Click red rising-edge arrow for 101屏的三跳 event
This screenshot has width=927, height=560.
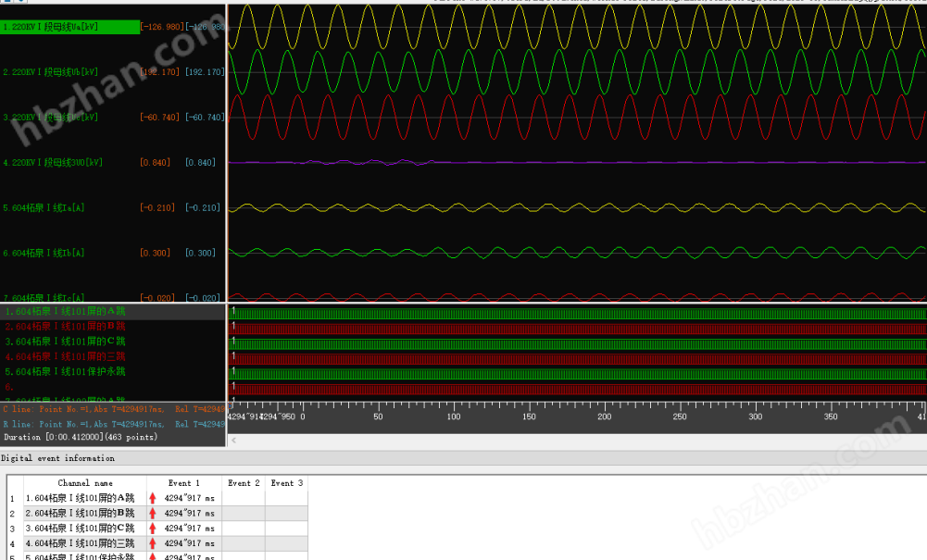[x=153, y=543]
